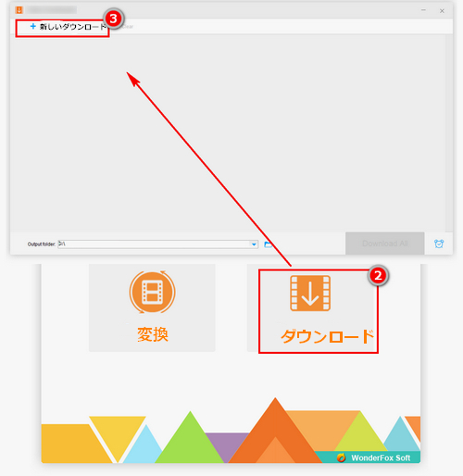This screenshot has width=463, height=476.
Task: Select the 変換 label text
Action: point(153,334)
